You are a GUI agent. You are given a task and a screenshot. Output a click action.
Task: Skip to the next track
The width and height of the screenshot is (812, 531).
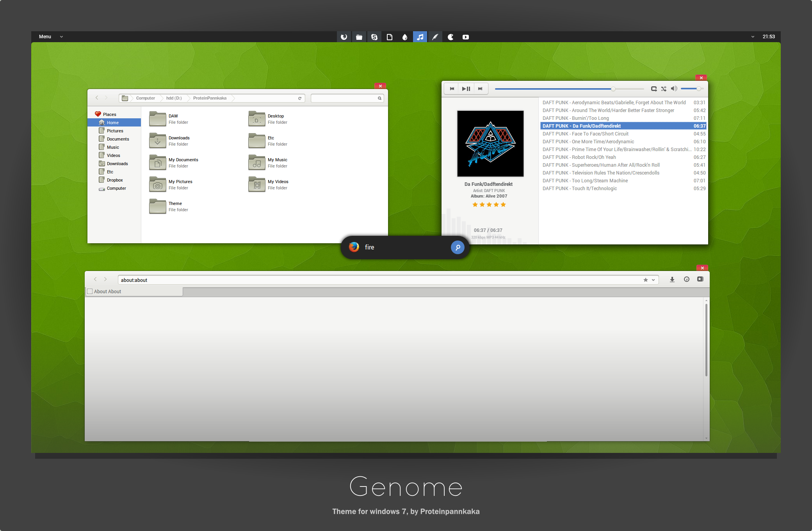tap(480, 89)
